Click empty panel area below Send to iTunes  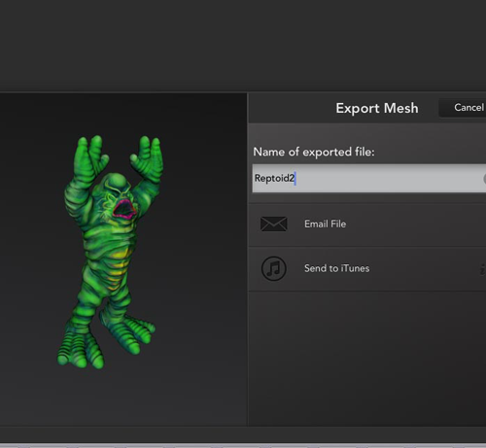tap(367, 357)
